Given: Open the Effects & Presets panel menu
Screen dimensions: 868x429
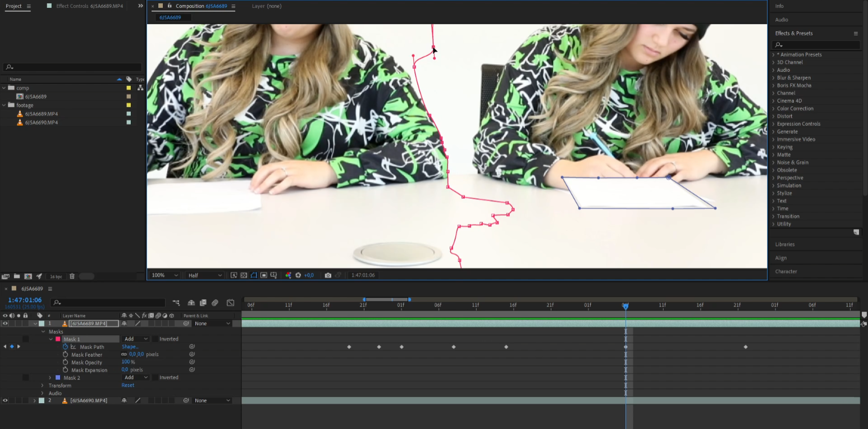Looking at the screenshot, I should click(x=856, y=33).
